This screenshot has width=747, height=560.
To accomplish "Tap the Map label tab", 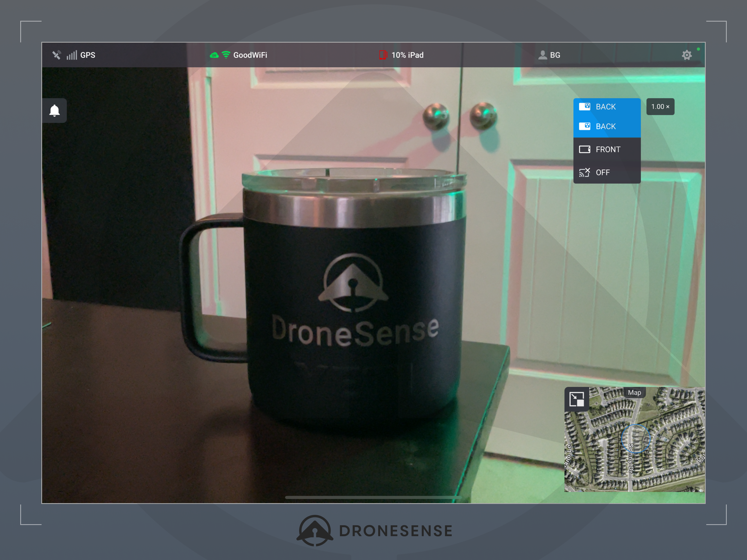I will pos(634,392).
